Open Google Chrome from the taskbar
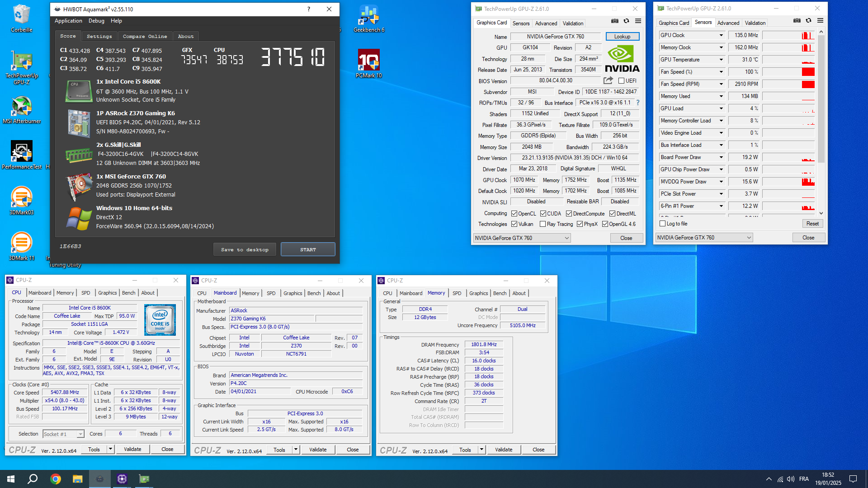868x488 pixels. 56,479
